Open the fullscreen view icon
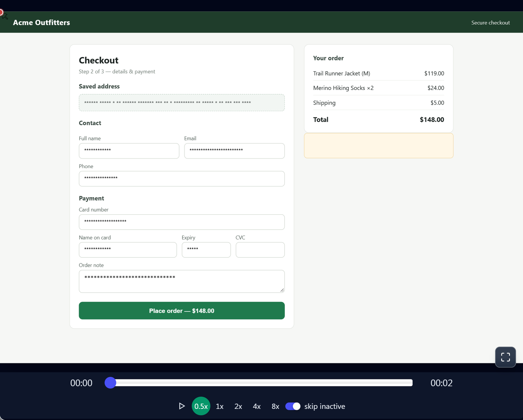The height and width of the screenshot is (420, 523). [505, 357]
